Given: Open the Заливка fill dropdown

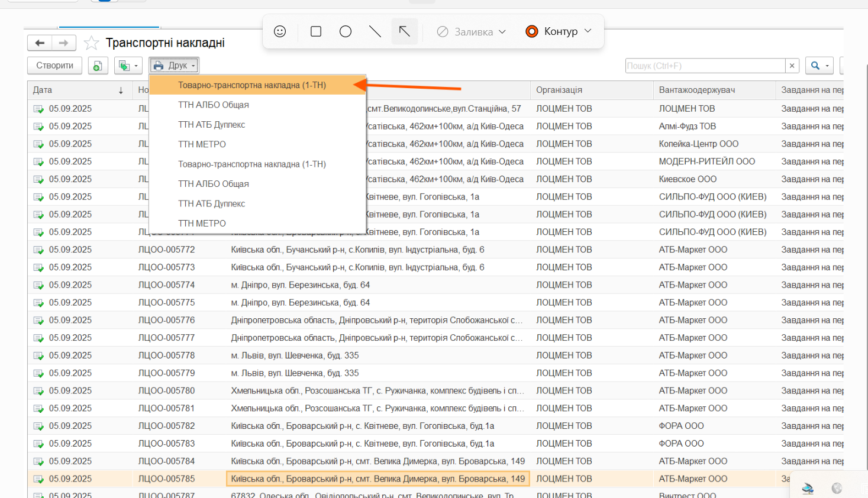Looking at the screenshot, I should [472, 32].
